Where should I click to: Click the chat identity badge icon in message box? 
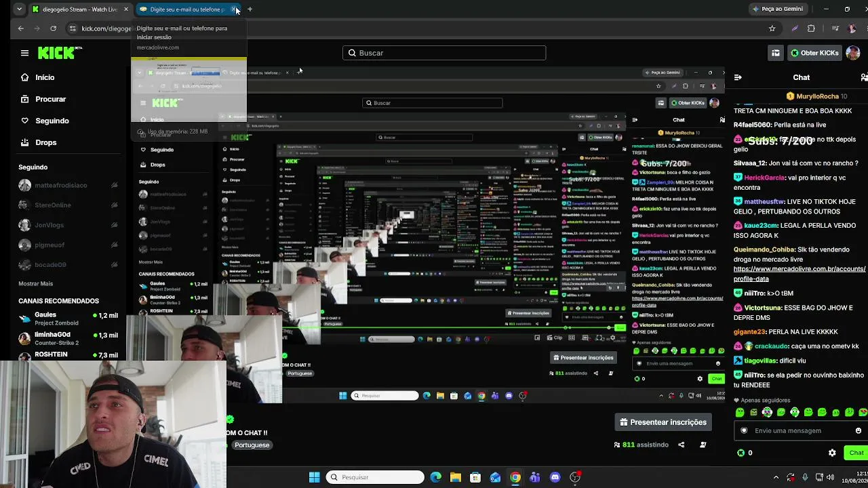click(x=744, y=430)
